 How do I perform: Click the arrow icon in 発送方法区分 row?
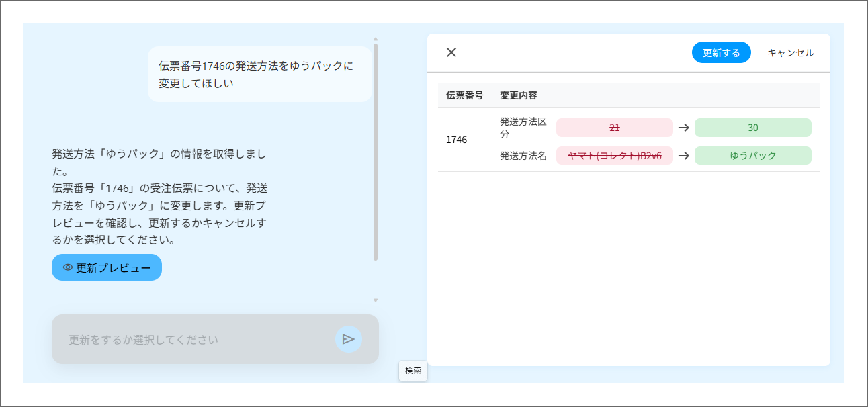pos(683,128)
